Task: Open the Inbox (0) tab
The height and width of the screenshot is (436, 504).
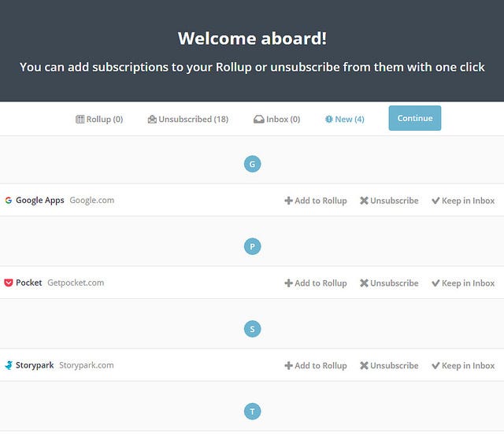Action: [276, 119]
